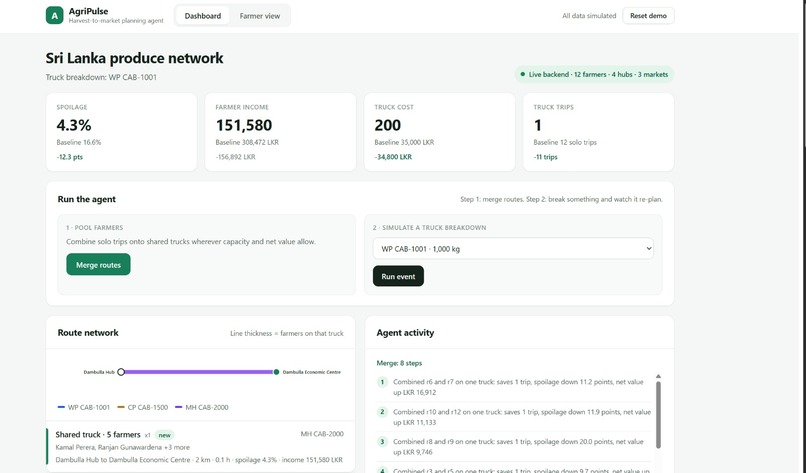Click the Dambulla Hub node on route map
Viewport: 806px width, 473px height.
point(121,372)
